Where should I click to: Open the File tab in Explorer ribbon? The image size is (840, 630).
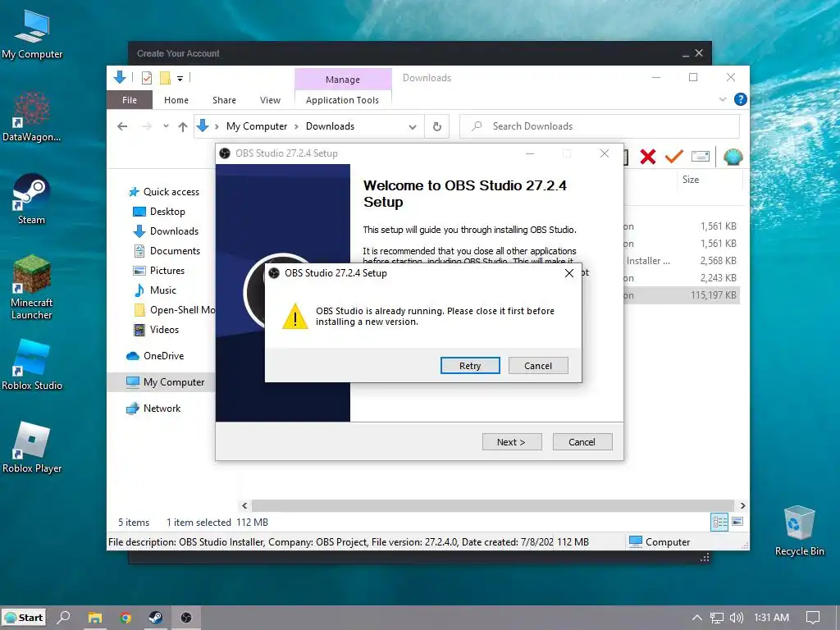[x=130, y=100]
